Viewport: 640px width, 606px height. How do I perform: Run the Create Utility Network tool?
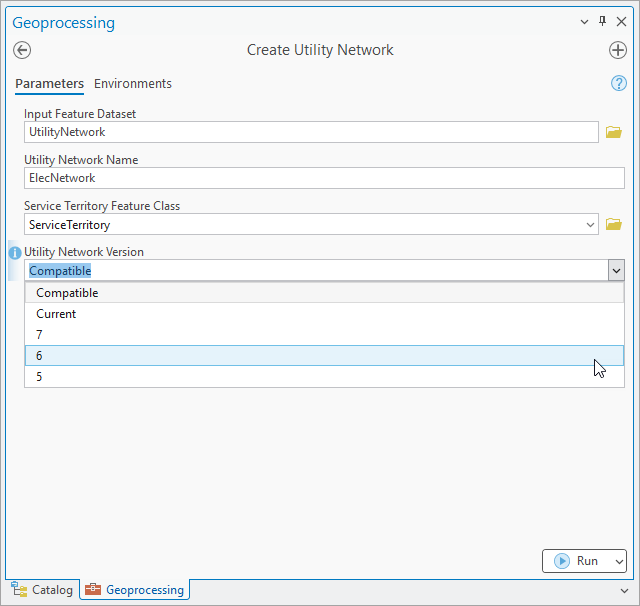(x=576, y=561)
